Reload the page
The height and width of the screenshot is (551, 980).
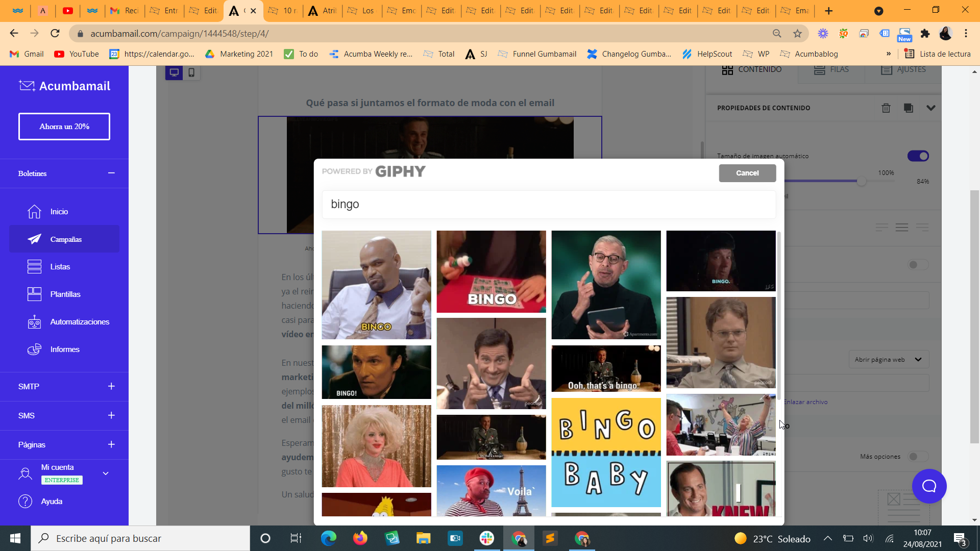55,33
